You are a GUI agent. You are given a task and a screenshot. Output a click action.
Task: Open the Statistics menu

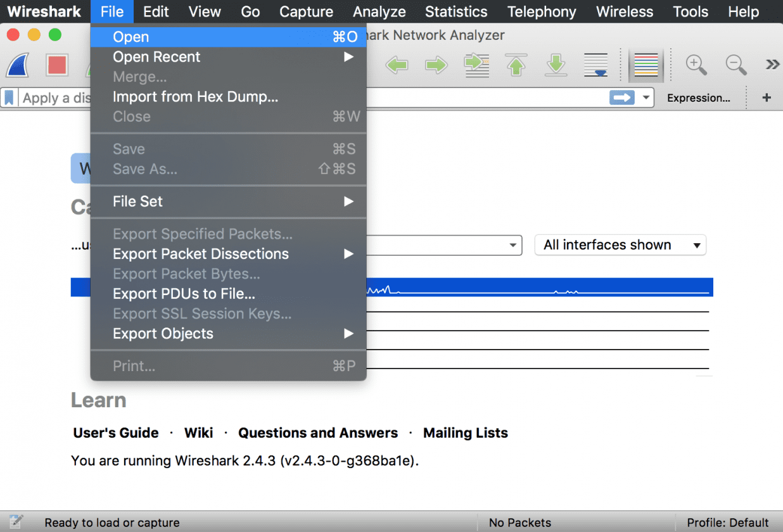tap(455, 11)
